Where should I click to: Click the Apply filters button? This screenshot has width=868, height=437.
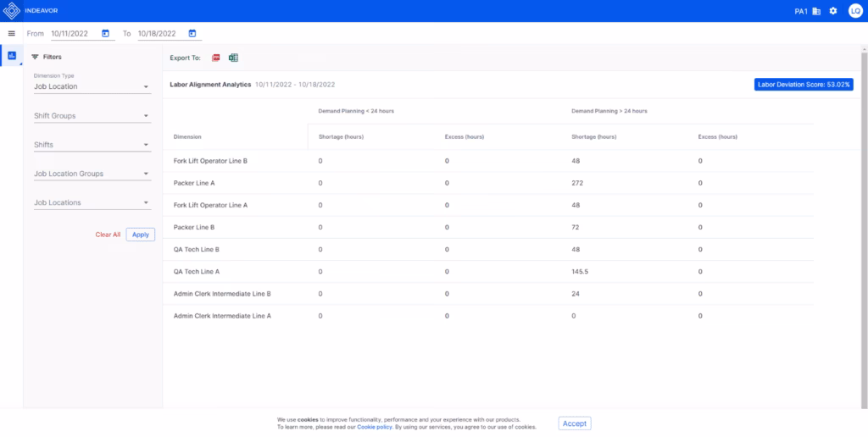141,235
